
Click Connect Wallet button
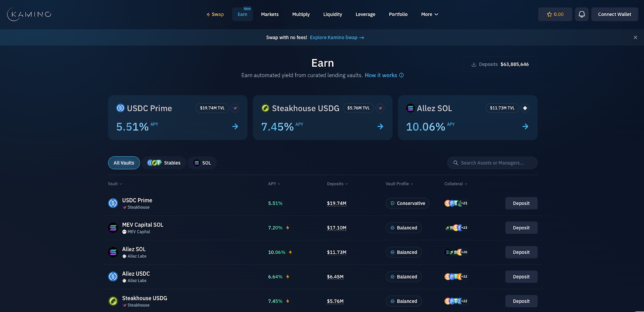(615, 14)
